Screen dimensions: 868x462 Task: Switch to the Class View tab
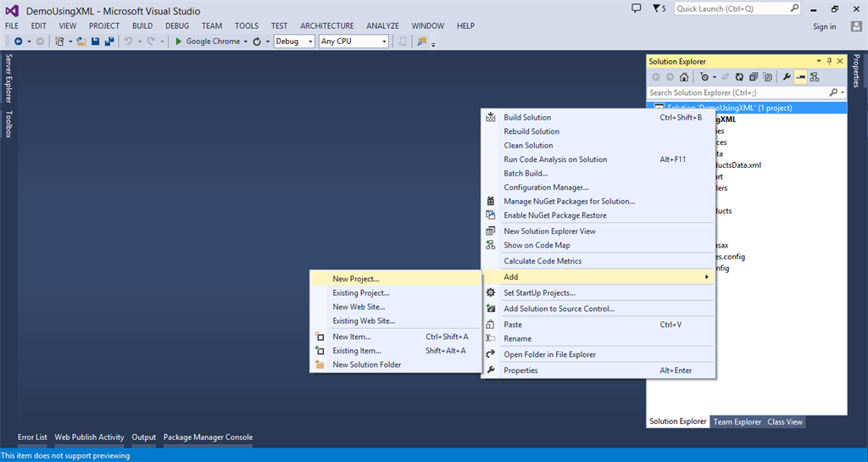pos(784,421)
